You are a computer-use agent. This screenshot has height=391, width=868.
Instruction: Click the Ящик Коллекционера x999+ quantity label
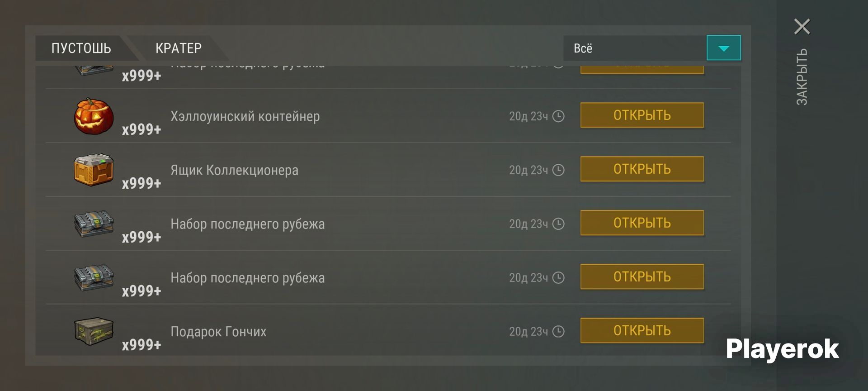pos(142,183)
